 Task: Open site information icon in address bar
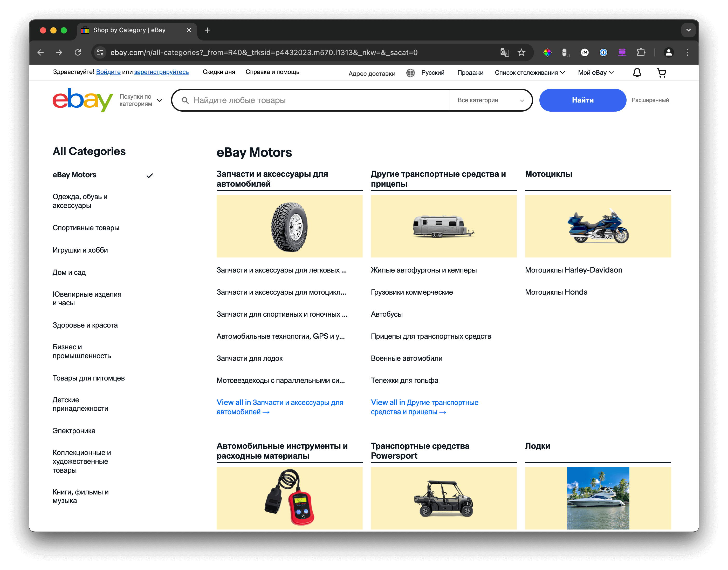pos(100,52)
